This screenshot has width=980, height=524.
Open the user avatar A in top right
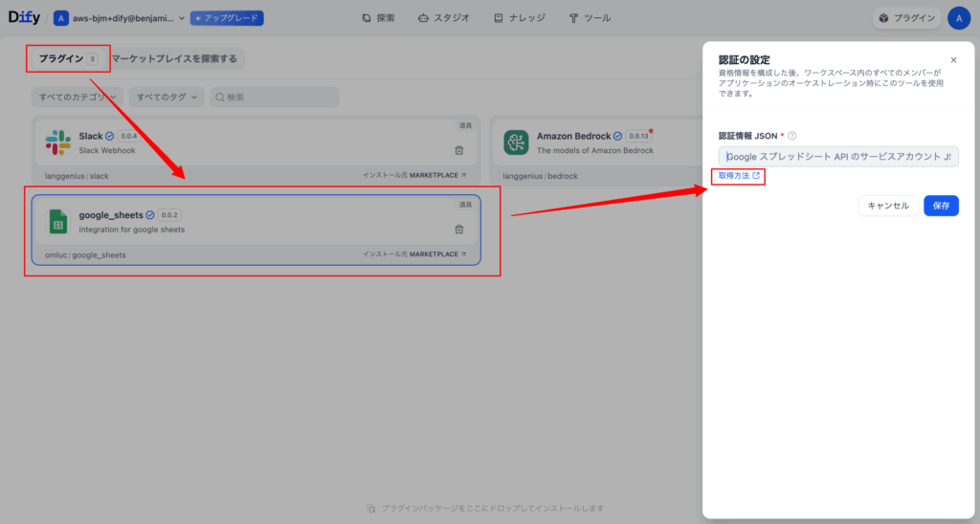point(959,18)
